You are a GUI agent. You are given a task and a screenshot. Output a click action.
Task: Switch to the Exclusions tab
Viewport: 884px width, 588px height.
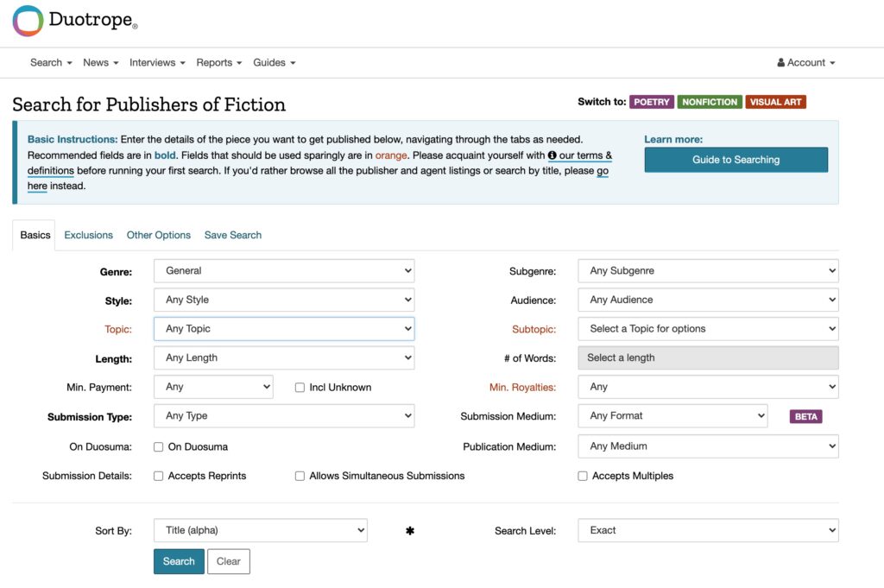click(x=88, y=235)
